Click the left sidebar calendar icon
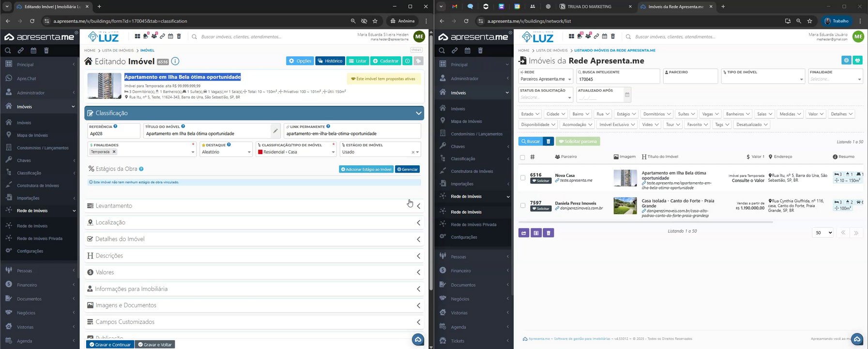 click(33, 50)
